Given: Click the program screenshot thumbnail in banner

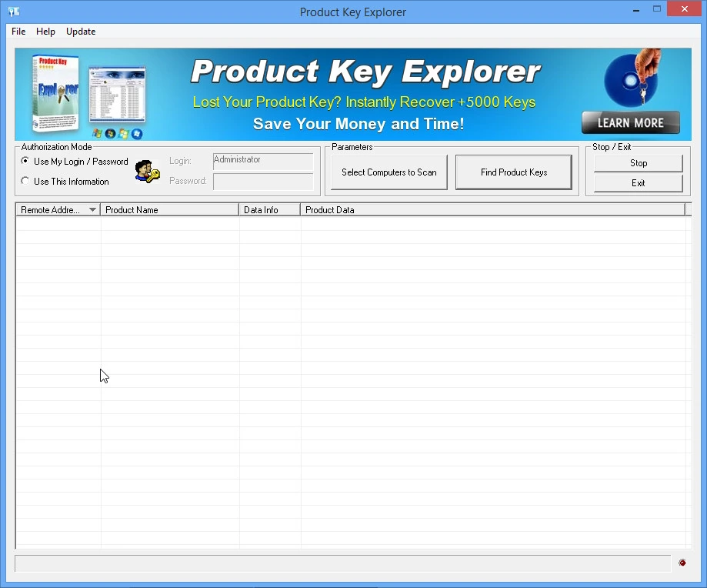Looking at the screenshot, I should tap(117, 95).
